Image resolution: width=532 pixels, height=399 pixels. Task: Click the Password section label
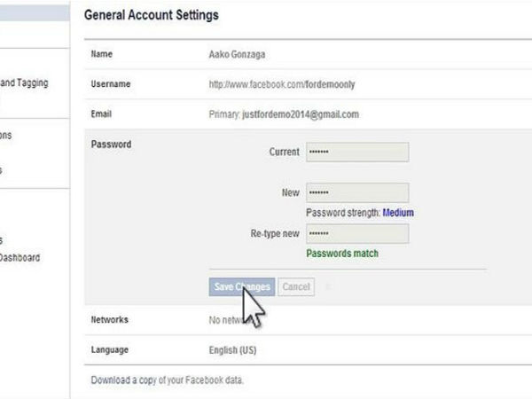(111, 145)
